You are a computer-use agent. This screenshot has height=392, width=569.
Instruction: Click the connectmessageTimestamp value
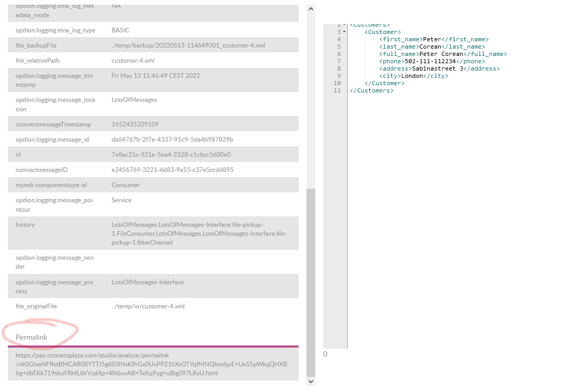tap(135, 124)
